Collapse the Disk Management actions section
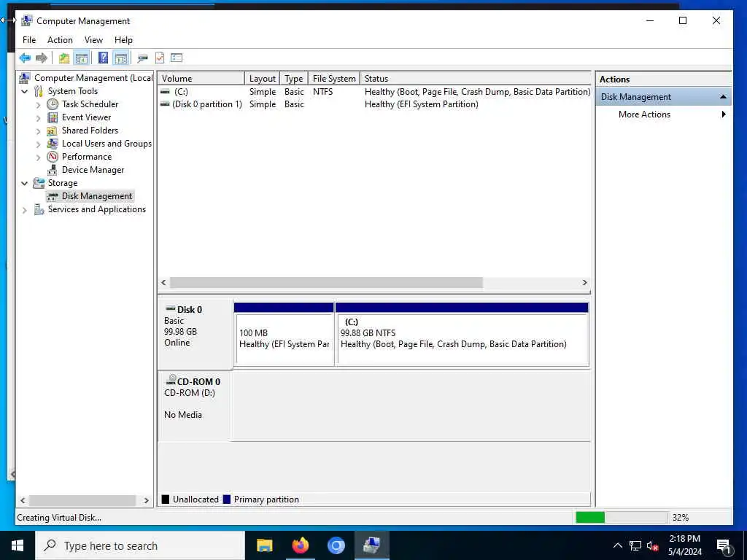Image resolution: width=747 pixels, height=560 pixels. [723, 97]
